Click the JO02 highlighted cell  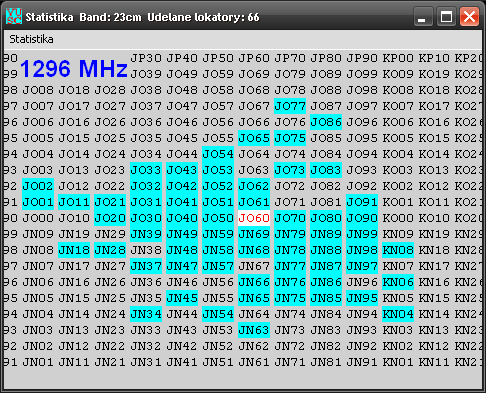pyautogui.click(x=38, y=186)
